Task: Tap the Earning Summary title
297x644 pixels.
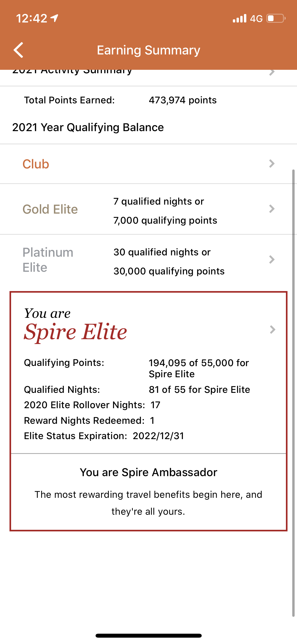Action: click(x=149, y=50)
